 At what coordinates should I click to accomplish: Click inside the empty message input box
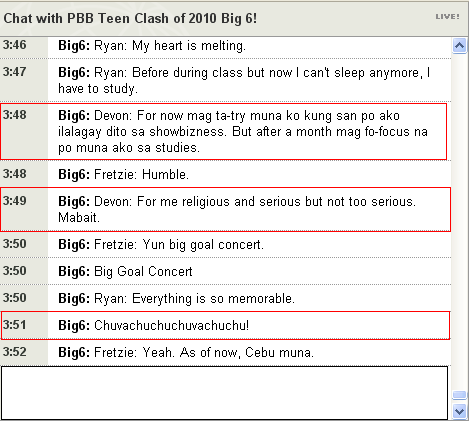click(224, 393)
